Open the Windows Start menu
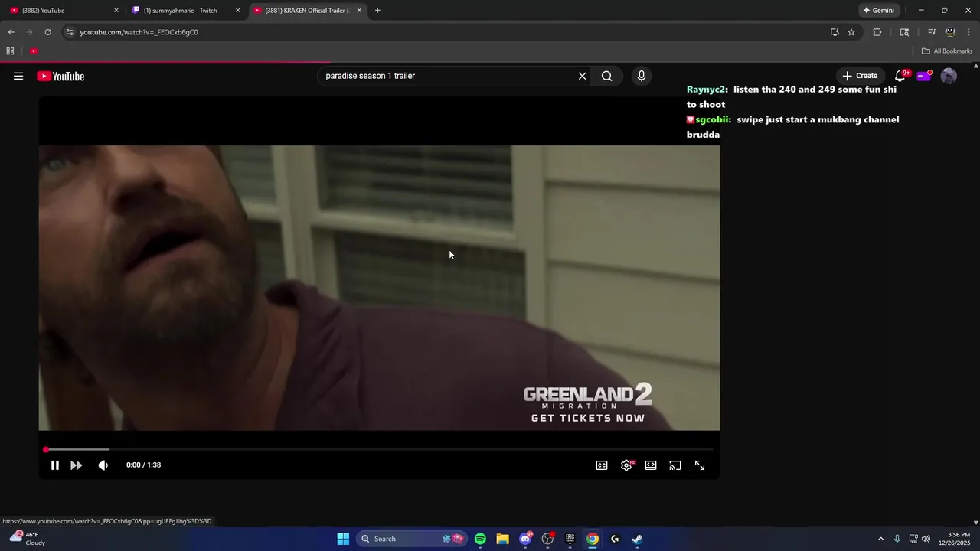 click(343, 539)
